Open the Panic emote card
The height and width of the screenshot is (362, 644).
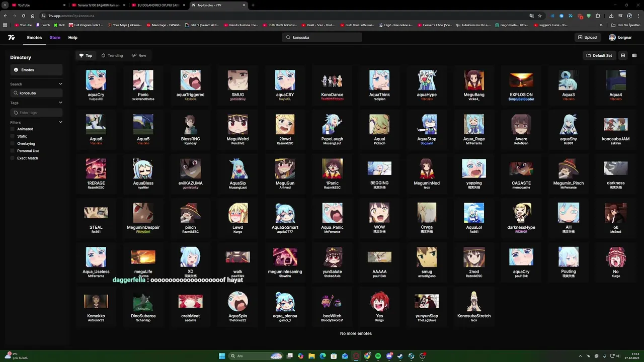pyautogui.click(x=143, y=85)
